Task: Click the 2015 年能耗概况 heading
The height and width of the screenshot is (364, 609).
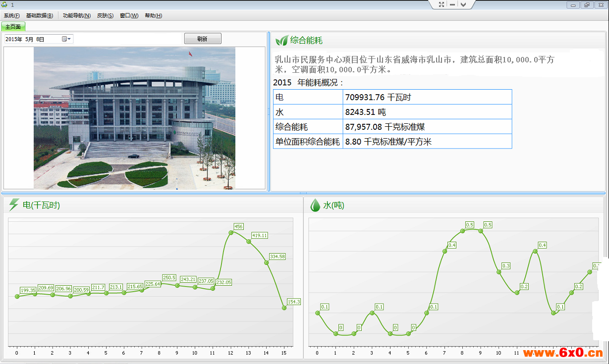Action: tap(308, 83)
